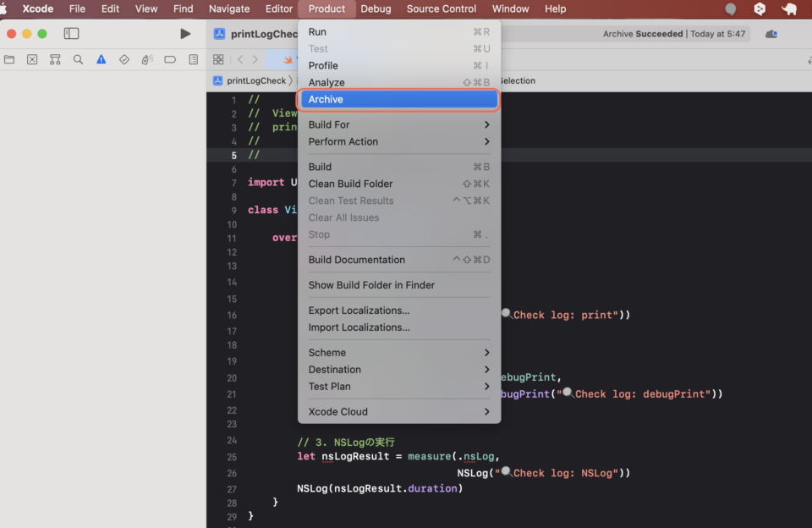Image resolution: width=812 pixels, height=528 pixels.
Task: Click the Simulator icon in the macOS menu bar
Action: pos(760,9)
